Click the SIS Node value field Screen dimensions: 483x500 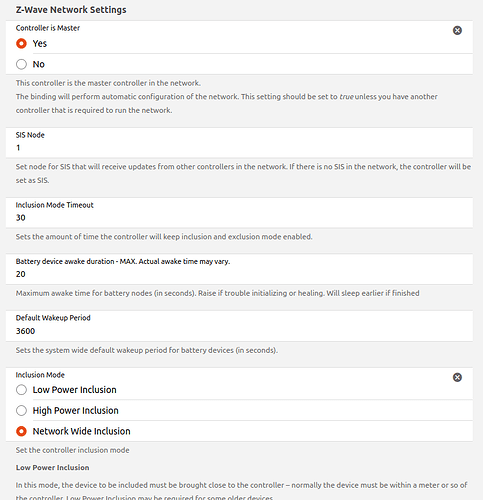coord(239,148)
